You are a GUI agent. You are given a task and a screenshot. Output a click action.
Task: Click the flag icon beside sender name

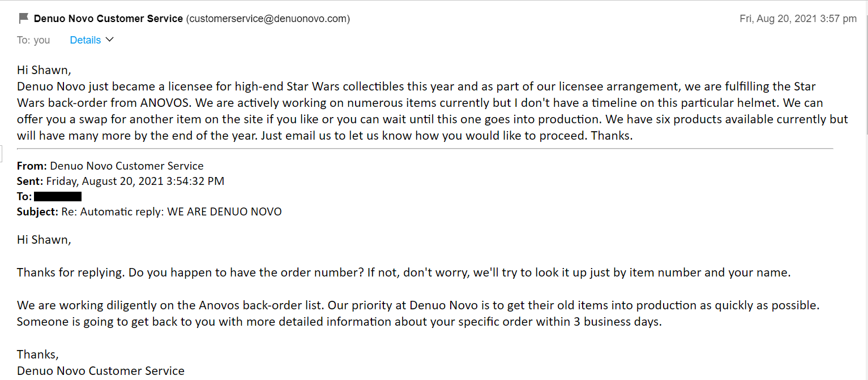pos(24,19)
